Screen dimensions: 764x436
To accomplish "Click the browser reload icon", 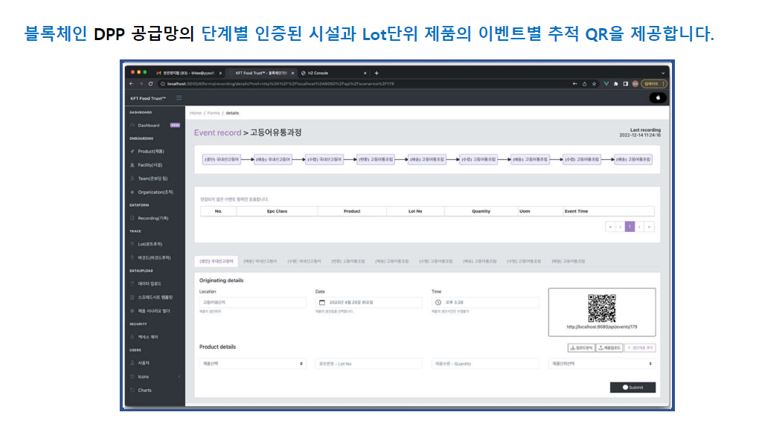I will tap(151, 84).
